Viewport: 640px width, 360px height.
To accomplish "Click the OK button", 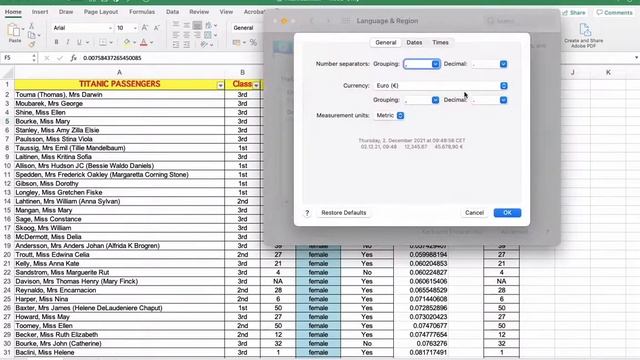I will tap(507, 213).
